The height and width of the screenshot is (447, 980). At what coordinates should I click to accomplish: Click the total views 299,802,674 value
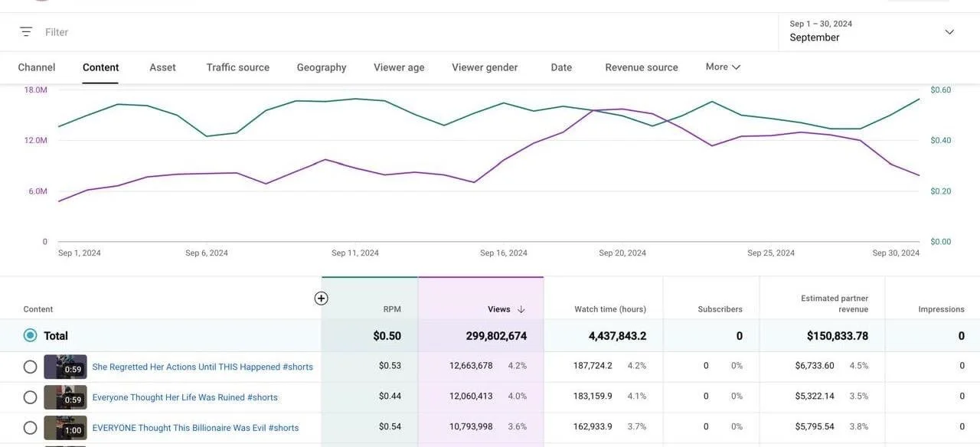[x=496, y=335]
